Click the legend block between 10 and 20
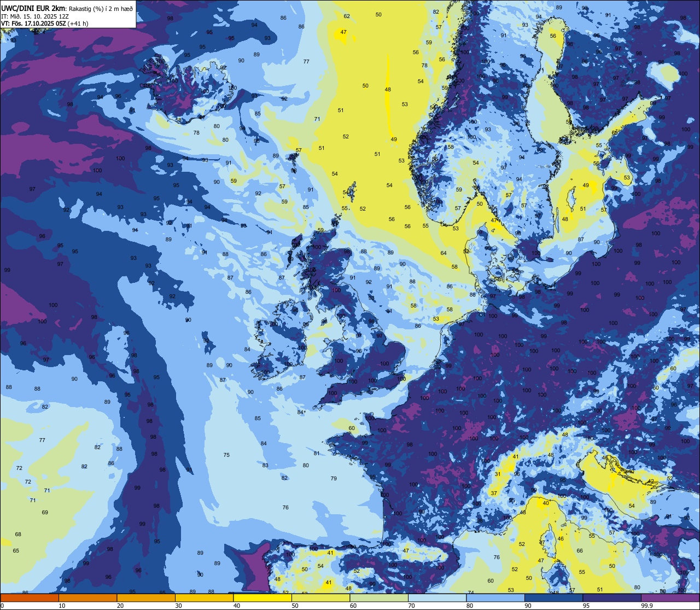Image resolution: width=700 pixels, height=610 pixels. coord(87,597)
